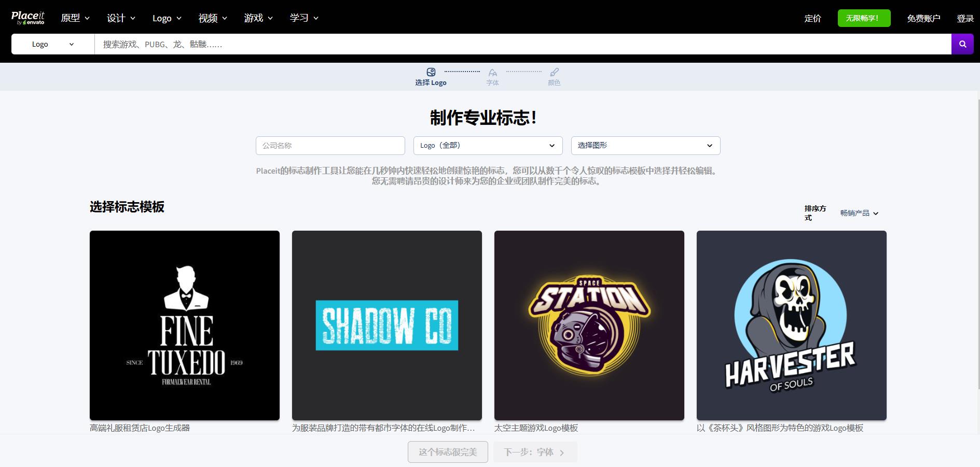Open the 视频 menu in navigation

(213, 18)
